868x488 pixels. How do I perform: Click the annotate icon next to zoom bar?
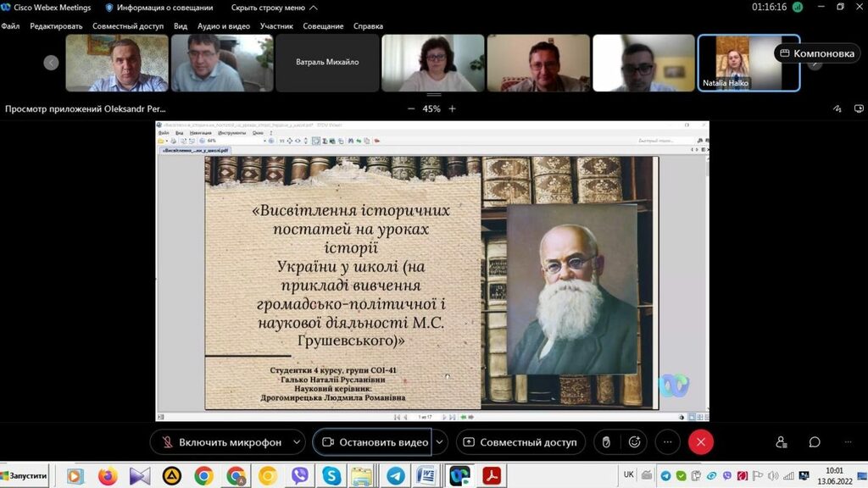tap(837, 108)
